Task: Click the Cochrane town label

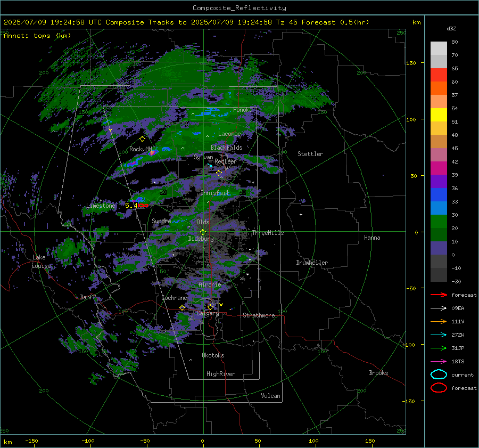Action: [174, 298]
